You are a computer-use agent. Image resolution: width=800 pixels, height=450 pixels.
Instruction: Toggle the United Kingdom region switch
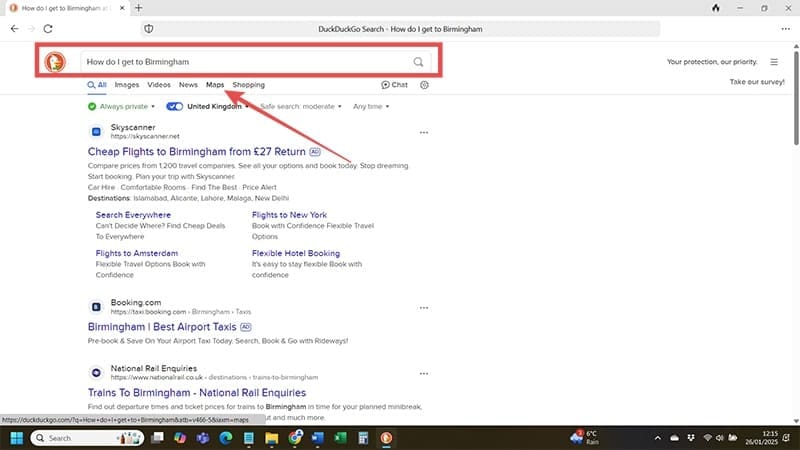tap(175, 106)
